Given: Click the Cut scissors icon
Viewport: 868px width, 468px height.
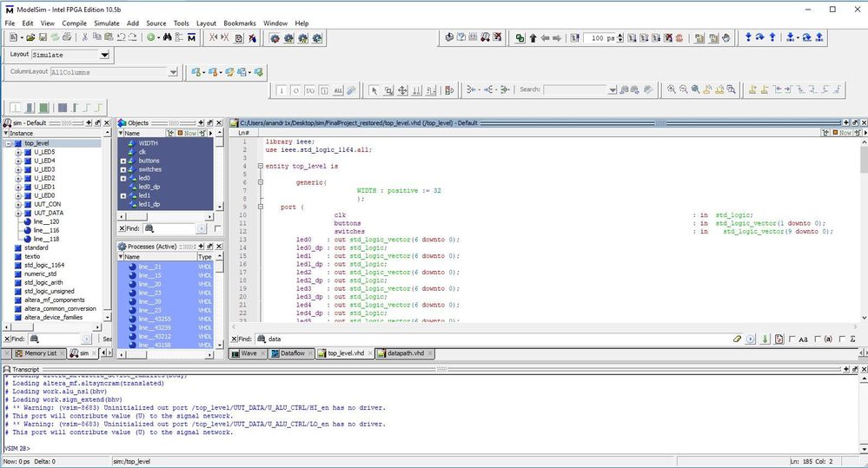Looking at the screenshot, I should click(x=84, y=37).
